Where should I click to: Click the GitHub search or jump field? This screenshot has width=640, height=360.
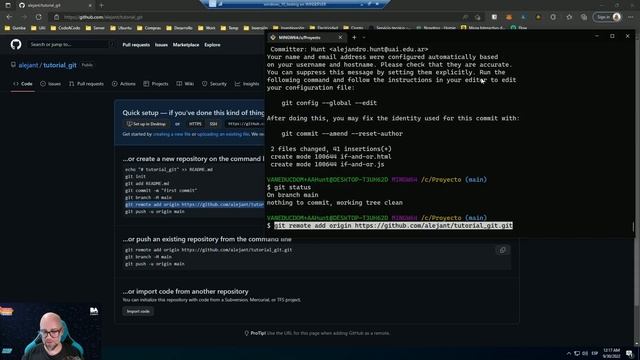71,44
